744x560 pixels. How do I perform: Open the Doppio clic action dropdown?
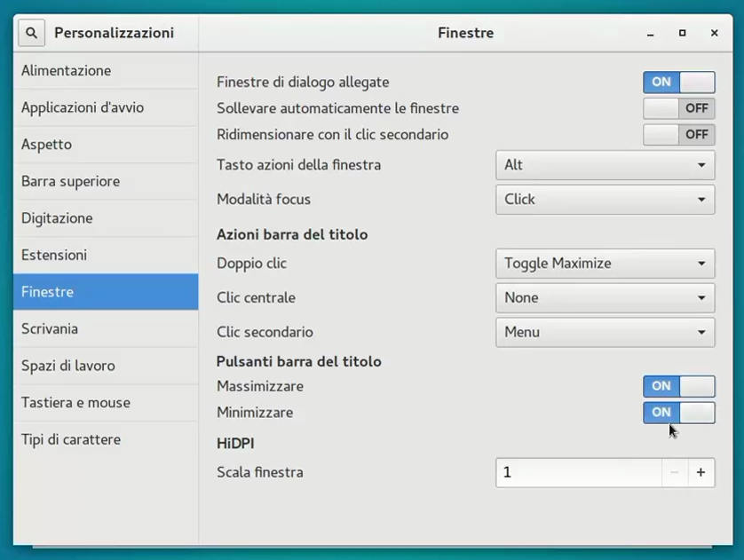605,264
